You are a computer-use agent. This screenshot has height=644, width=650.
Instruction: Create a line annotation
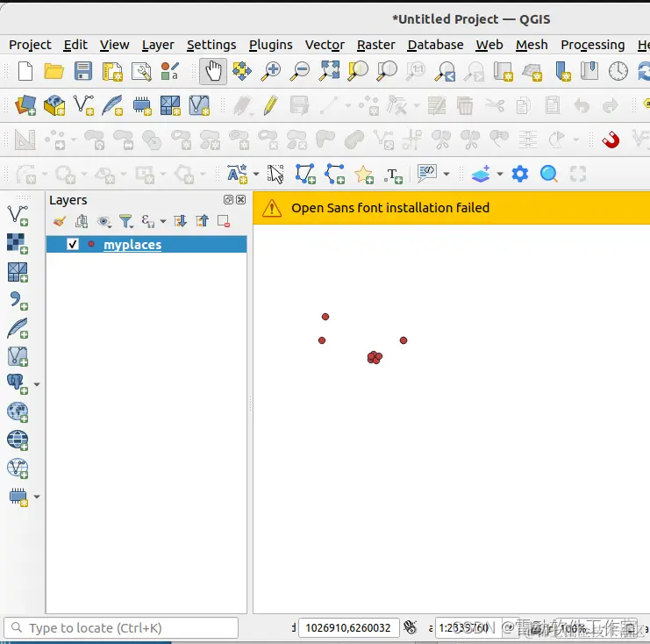coord(334,174)
